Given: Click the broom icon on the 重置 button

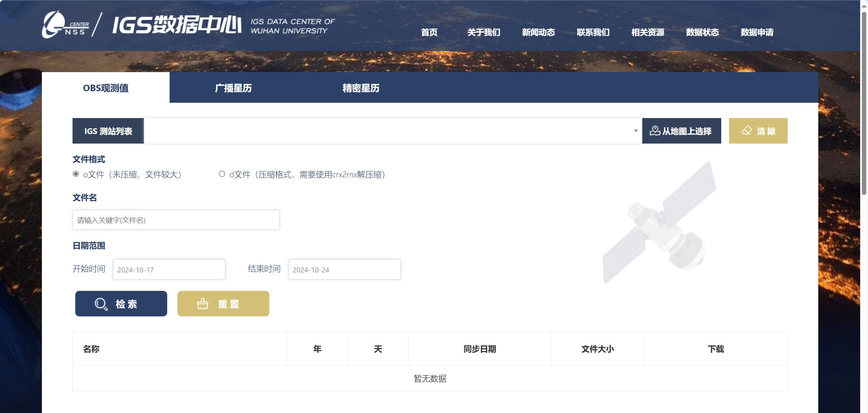Looking at the screenshot, I should click(203, 303).
